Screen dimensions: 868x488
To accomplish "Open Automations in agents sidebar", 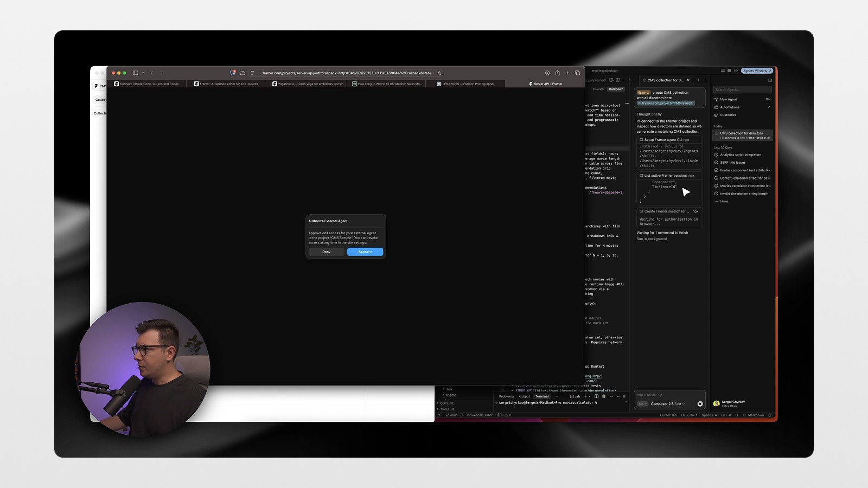I will [742, 107].
